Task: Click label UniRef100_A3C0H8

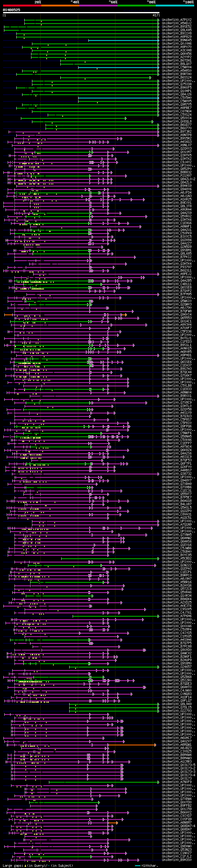Action: point(177,50)
